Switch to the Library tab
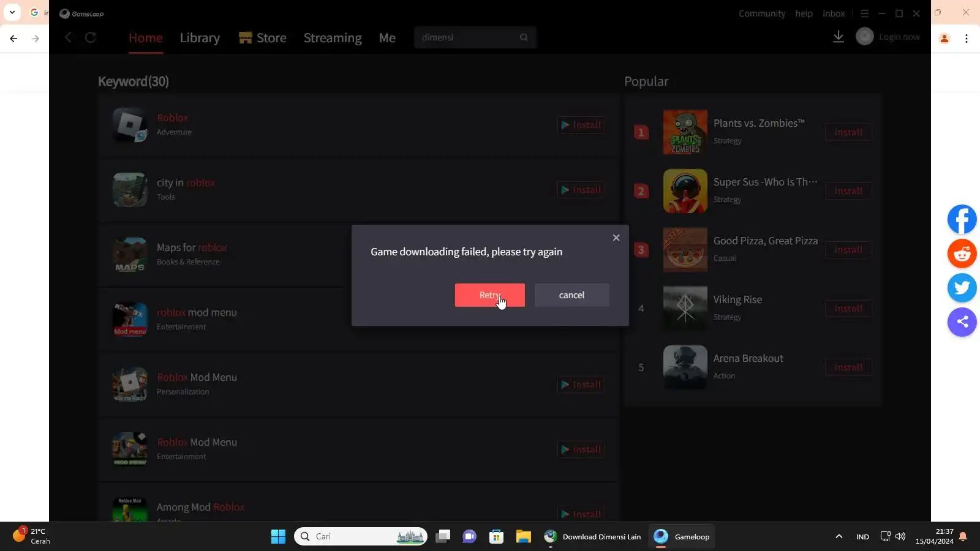 click(200, 38)
